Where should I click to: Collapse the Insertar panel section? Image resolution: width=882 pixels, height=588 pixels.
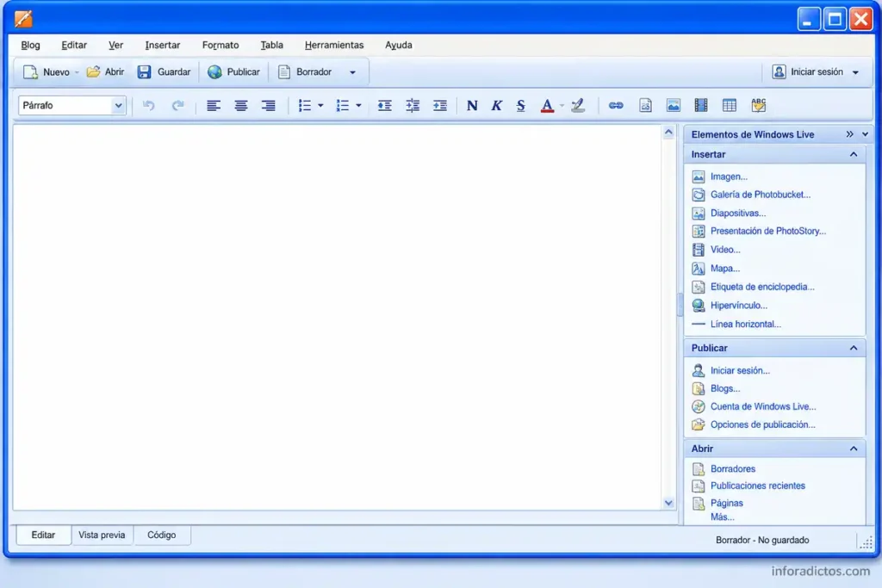854,154
